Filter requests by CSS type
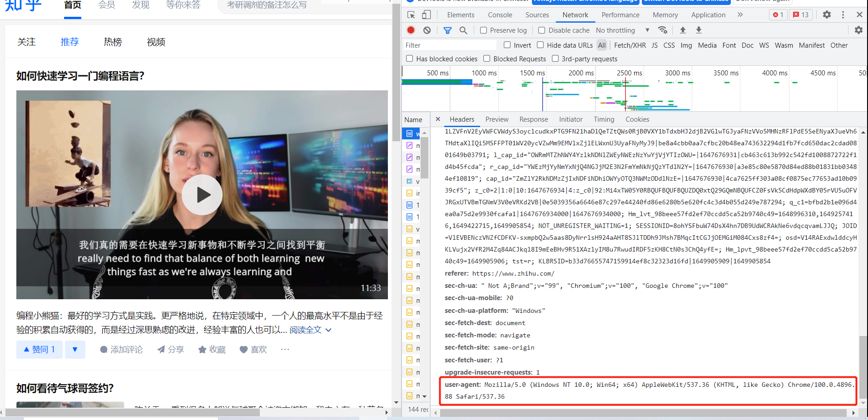The height and width of the screenshot is (420, 868). pos(669,45)
